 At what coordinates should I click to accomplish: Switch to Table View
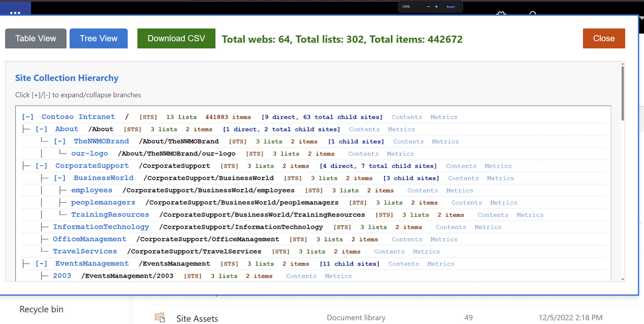[x=36, y=38]
